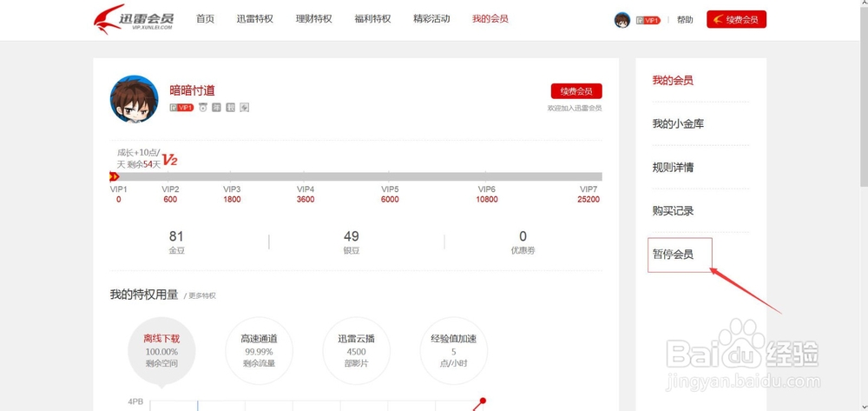Click the 我的特权用量 heading

[144, 295]
